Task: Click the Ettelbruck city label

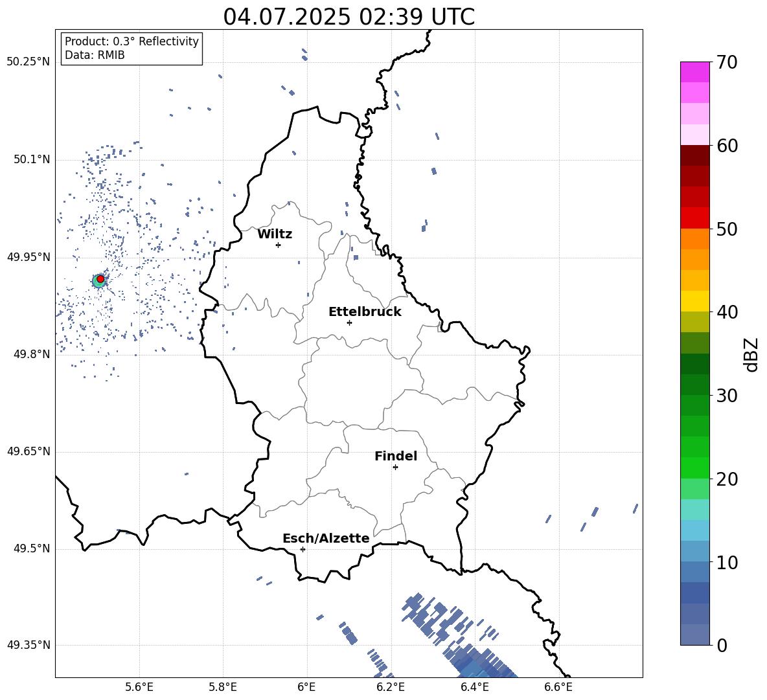Action: click(x=365, y=312)
